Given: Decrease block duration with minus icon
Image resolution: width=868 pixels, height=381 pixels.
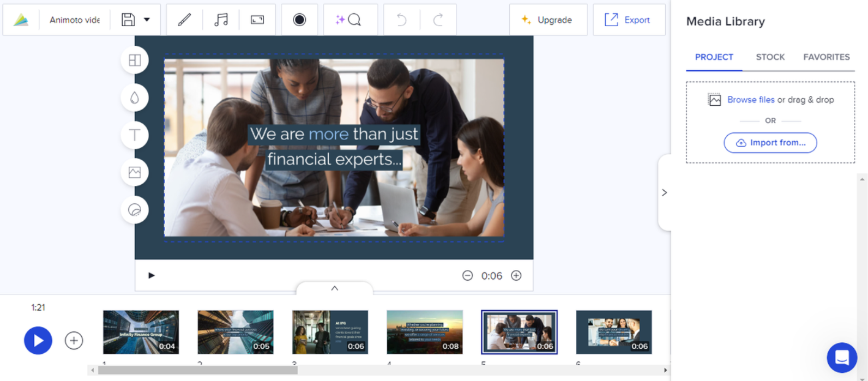Looking at the screenshot, I should click(x=467, y=276).
